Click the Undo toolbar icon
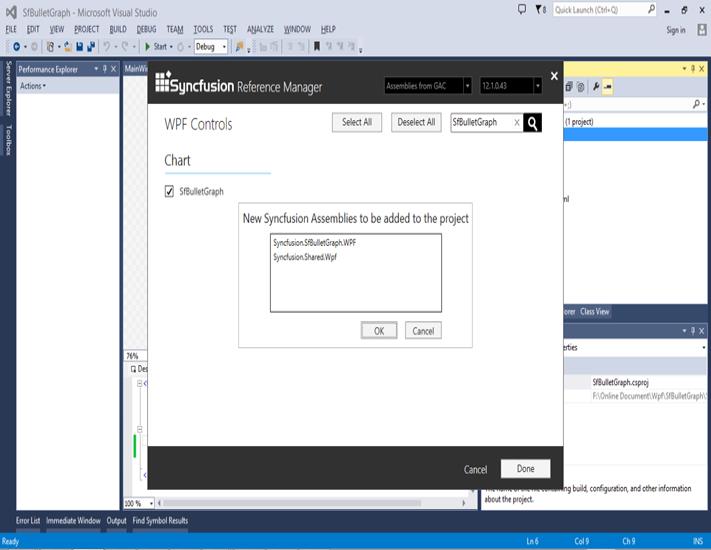The image size is (711, 550). coord(107,46)
